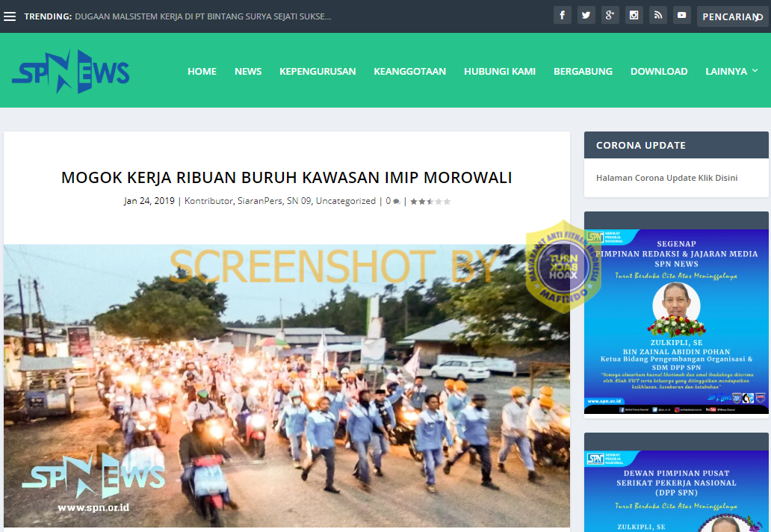This screenshot has height=532, width=771.
Task: Click the star rating on the article
Action: point(430,201)
